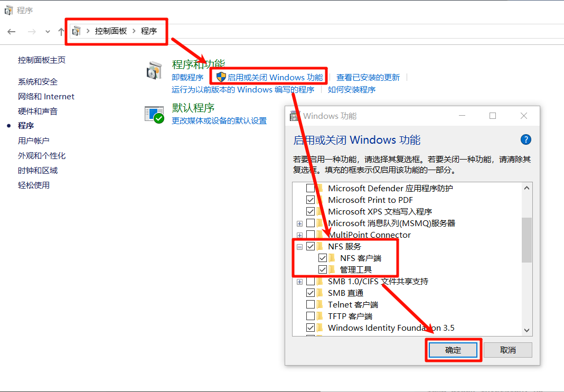Screen dimensions: 564x392
Task: Click the 取消 button
Action: pos(508,350)
